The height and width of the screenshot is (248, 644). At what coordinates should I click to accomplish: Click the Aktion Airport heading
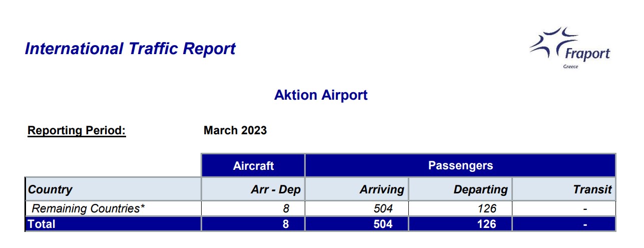click(321, 95)
